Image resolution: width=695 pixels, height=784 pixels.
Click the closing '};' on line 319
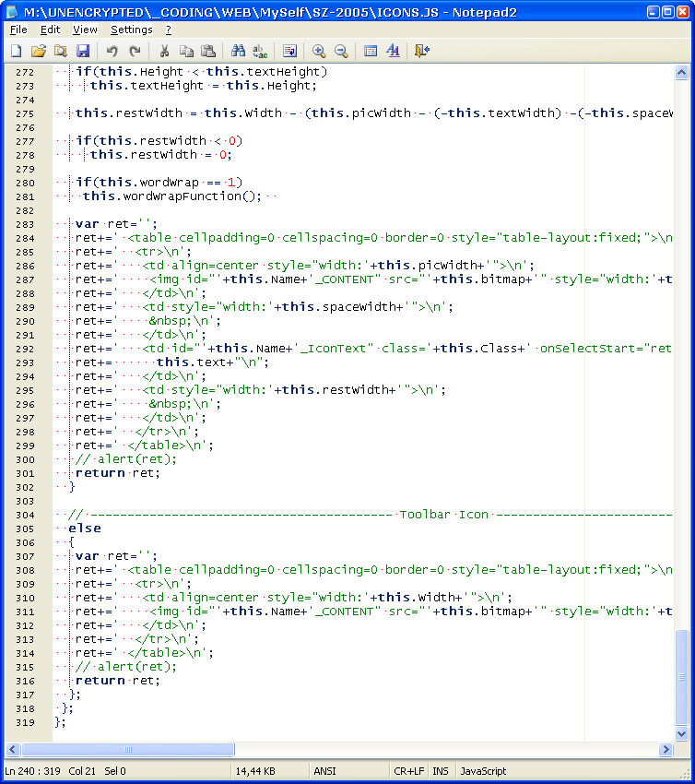(60, 722)
